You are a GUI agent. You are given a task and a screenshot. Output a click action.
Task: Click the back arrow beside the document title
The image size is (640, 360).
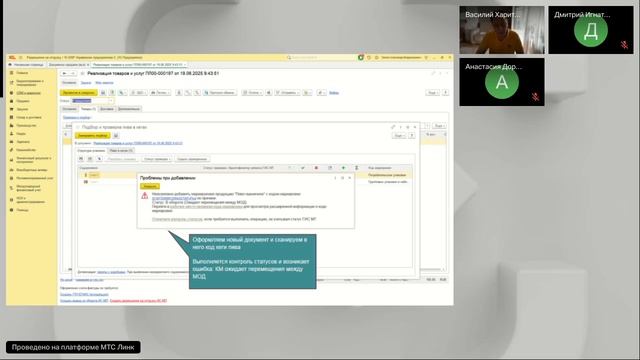(64, 73)
